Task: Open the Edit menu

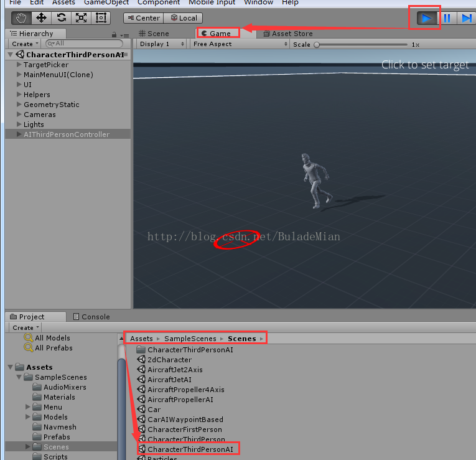Action: click(37, 2)
